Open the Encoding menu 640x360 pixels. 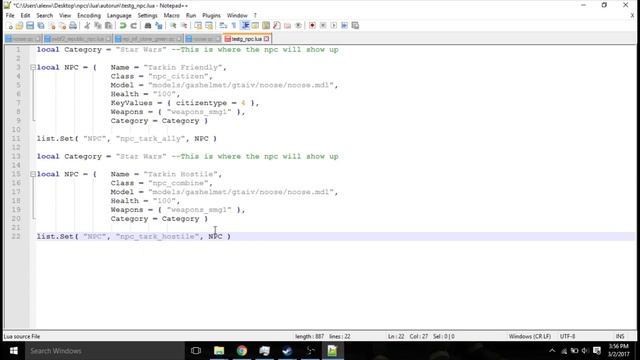(x=89, y=16)
